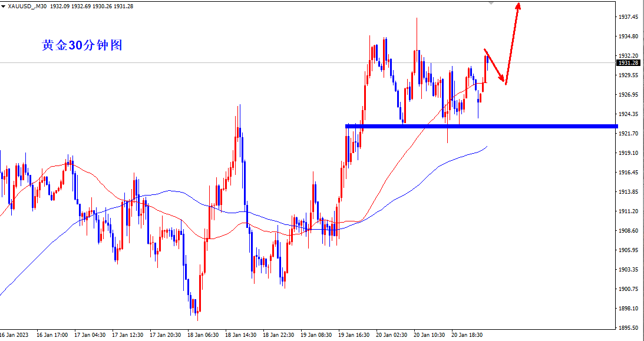Click the 1905.95 price axis label
Viewport: 644px width, 341px height.
click(x=629, y=250)
